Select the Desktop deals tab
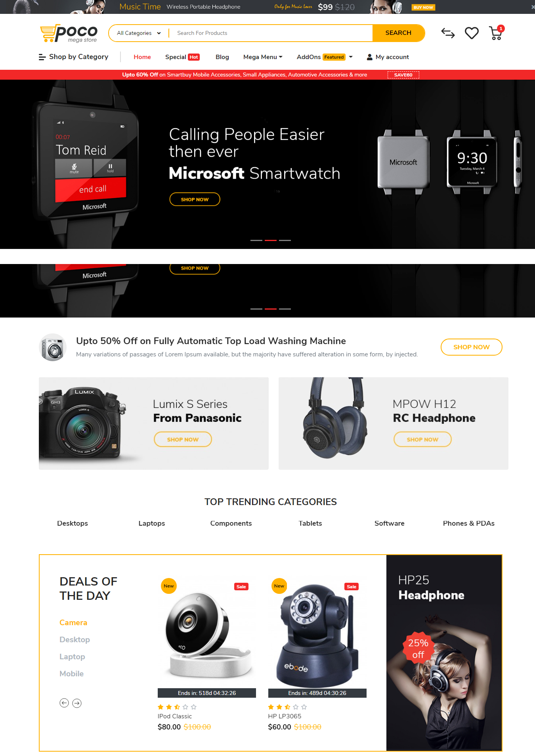The height and width of the screenshot is (756, 535). (x=75, y=639)
